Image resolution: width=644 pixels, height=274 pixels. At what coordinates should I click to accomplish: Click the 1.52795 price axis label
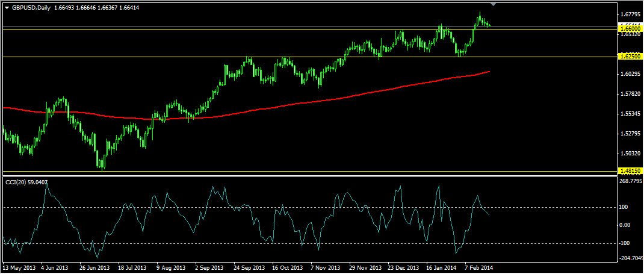coord(631,134)
